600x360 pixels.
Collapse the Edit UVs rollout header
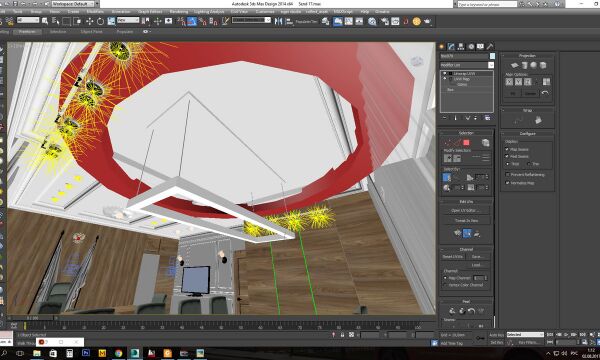click(x=466, y=201)
